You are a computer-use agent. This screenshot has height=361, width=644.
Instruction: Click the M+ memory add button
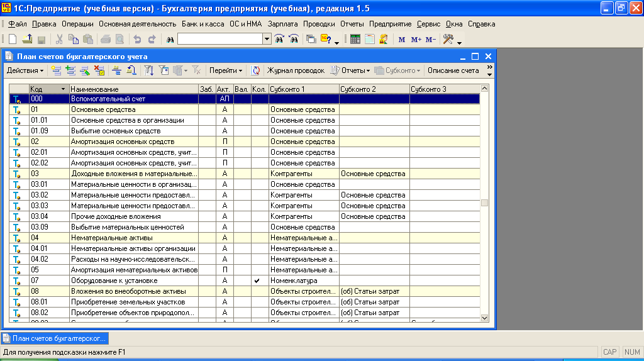click(416, 40)
